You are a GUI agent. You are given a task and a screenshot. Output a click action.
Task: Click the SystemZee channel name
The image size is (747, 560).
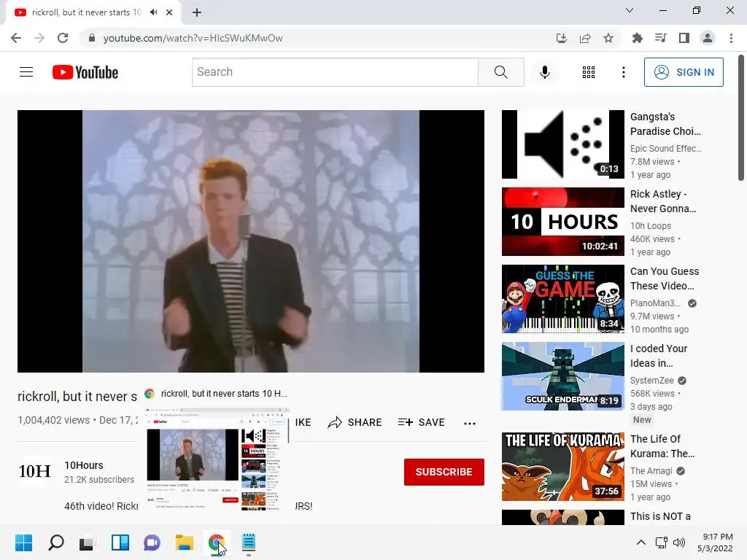click(x=651, y=381)
